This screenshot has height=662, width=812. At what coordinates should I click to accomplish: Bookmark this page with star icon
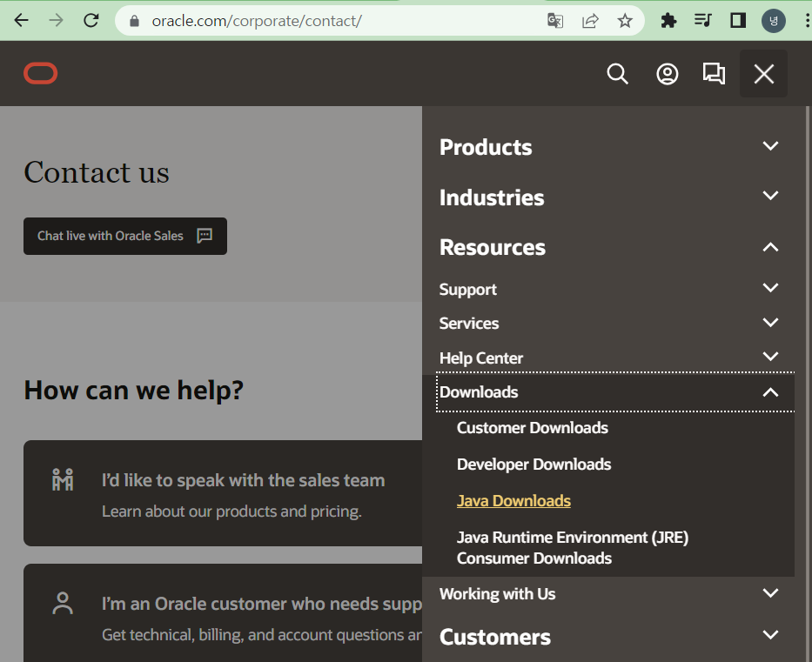coord(625,21)
